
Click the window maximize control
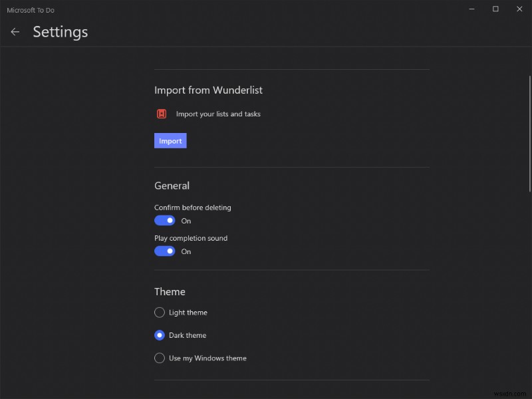pos(495,9)
